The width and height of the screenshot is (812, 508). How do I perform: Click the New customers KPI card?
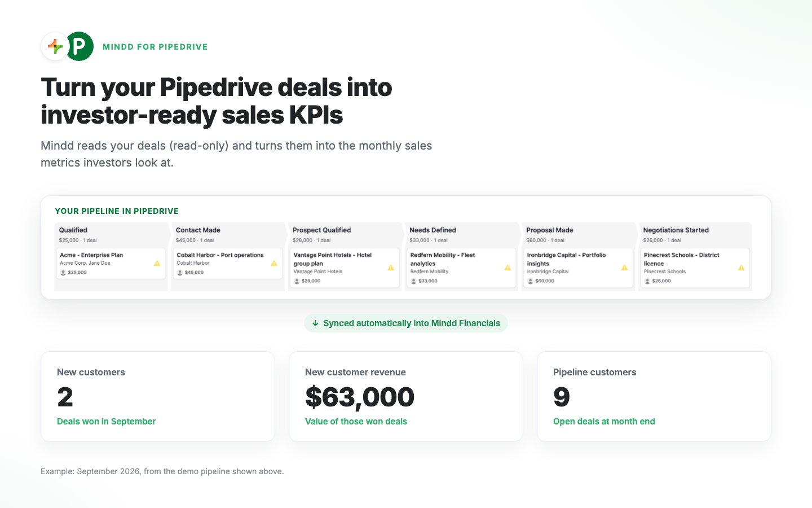(158, 396)
